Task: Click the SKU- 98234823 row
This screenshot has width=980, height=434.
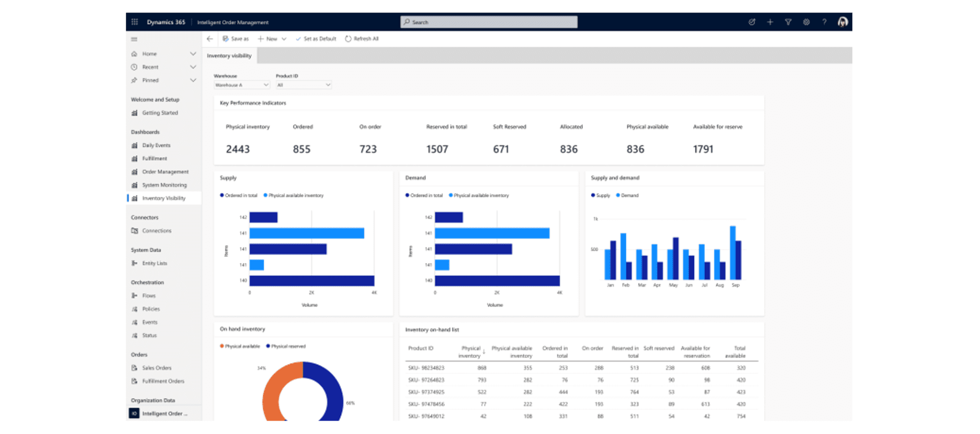Action: click(581, 368)
